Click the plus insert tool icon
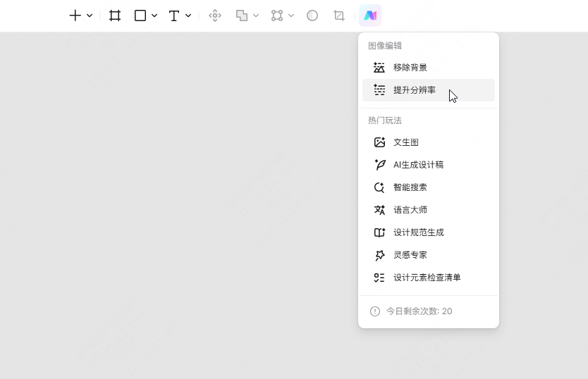 pos(75,15)
